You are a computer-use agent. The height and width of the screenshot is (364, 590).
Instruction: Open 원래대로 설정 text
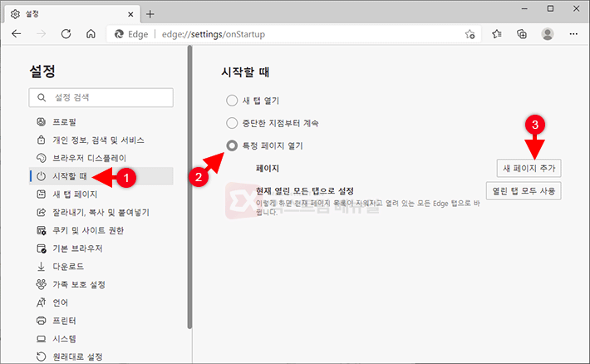coord(77,357)
